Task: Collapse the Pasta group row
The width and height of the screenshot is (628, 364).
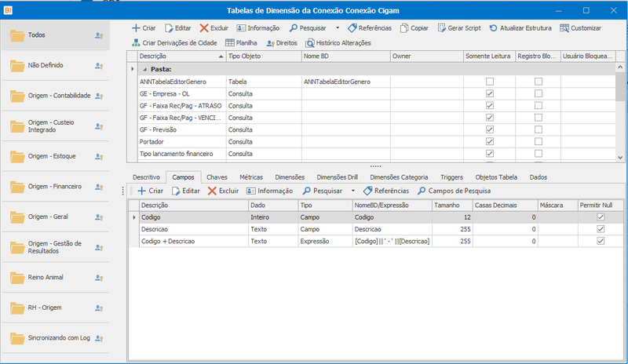Action: pos(145,69)
